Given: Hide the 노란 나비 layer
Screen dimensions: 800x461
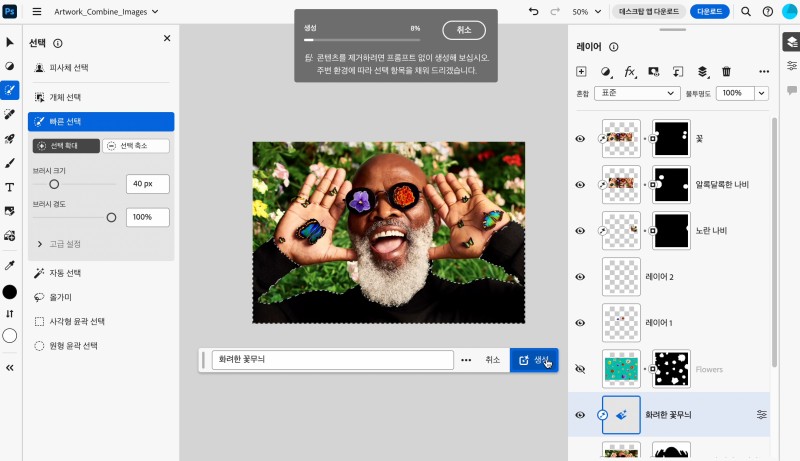Looking at the screenshot, I should [x=580, y=230].
